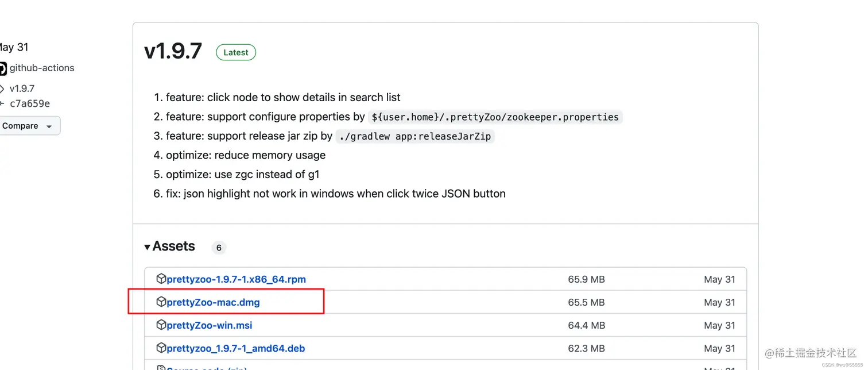Click the package icon next to prettyZoo-mac.dmg
Screen dimensions: 868x370
(161, 302)
